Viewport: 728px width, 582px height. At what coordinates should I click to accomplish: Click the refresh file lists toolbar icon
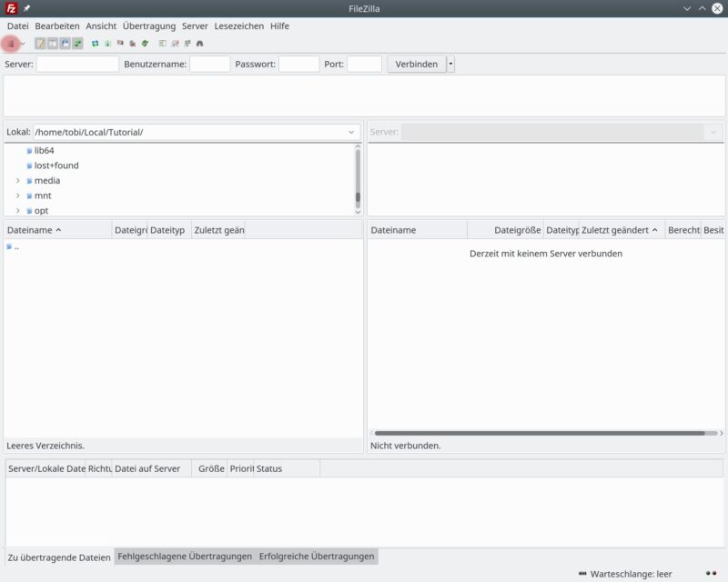pos(95,44)
